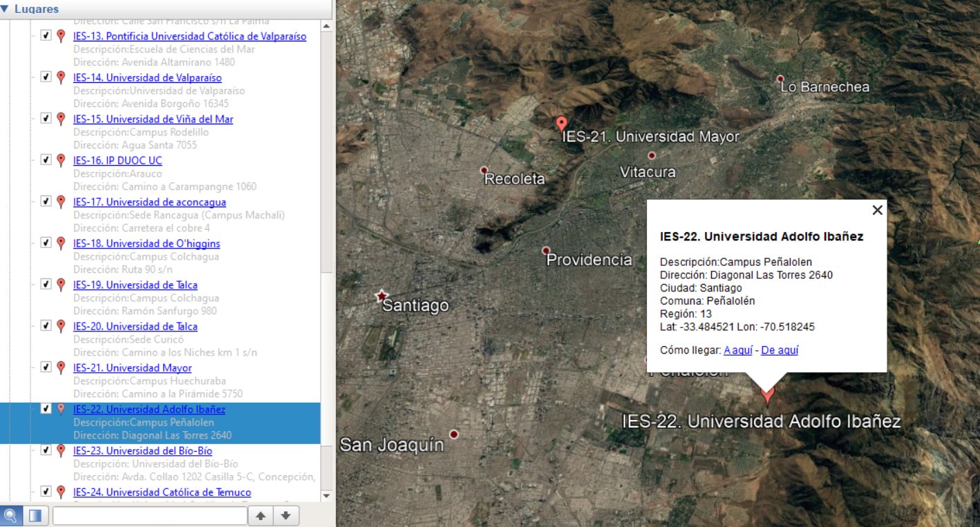Select the pin icon next to IES-24

click(x=61, y=492)
